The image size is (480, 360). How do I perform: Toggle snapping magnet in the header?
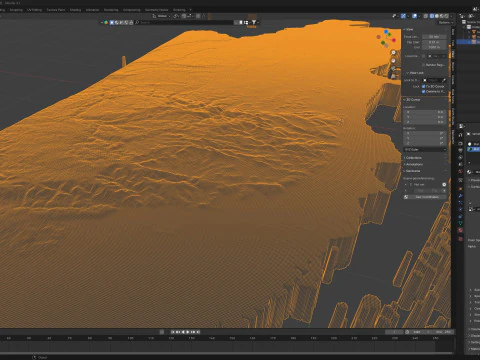click(184, 16)
